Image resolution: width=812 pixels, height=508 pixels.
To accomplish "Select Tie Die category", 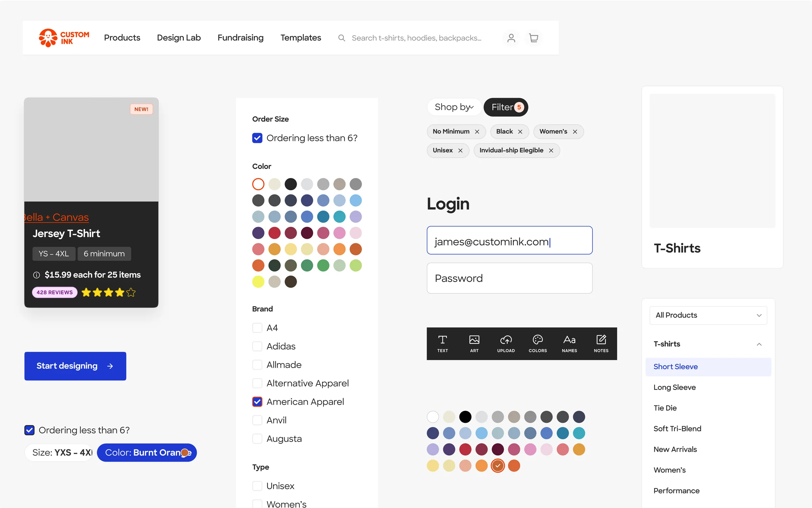I will point(665,408).
